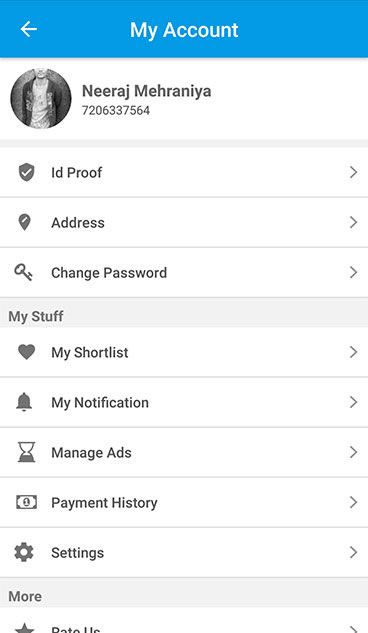The width and height of the screenshot is (368, 633).
Task: Select the profile photo thumbnail
Action: click(41, 99)
